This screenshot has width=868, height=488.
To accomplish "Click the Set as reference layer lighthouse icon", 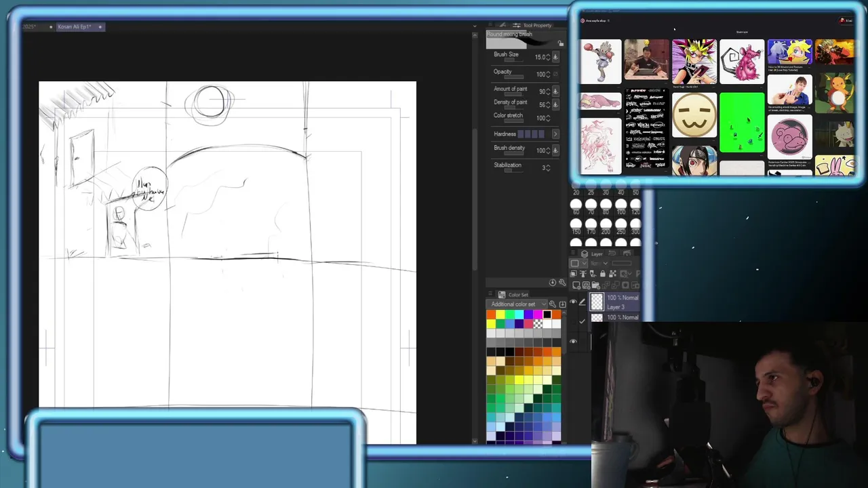I will pos(583,274).
